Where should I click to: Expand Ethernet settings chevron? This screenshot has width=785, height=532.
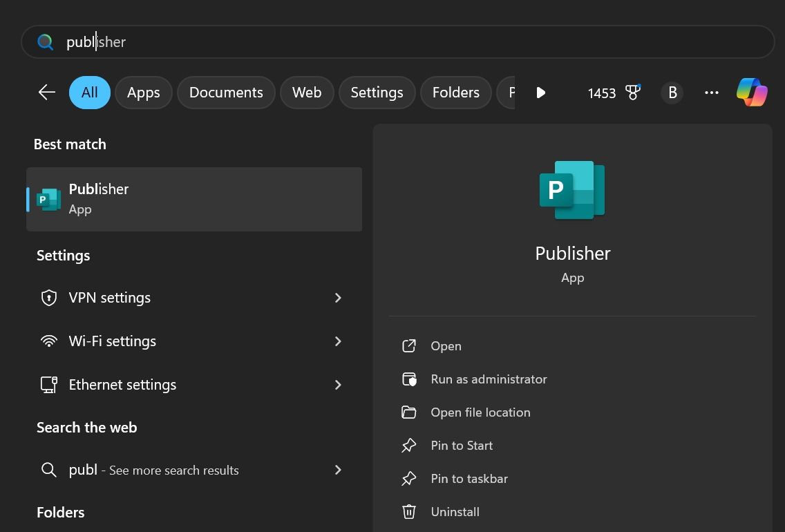[x=338, y=385]
